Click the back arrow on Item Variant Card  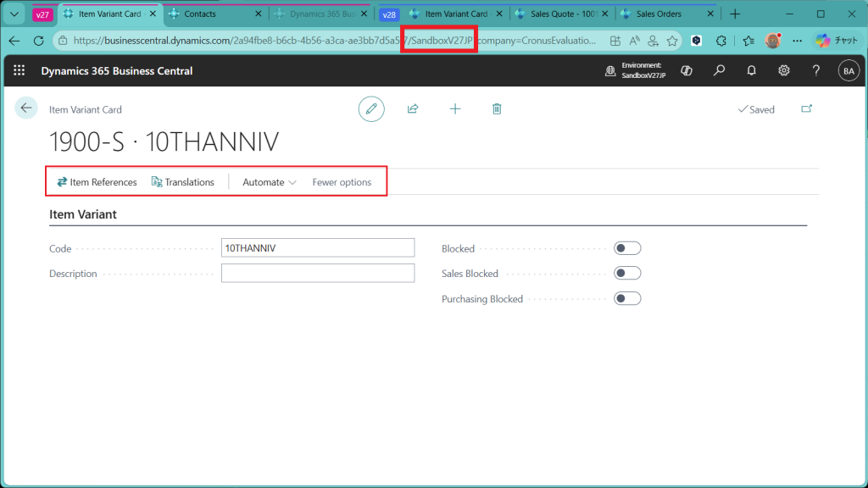click(x=26, y=108)
